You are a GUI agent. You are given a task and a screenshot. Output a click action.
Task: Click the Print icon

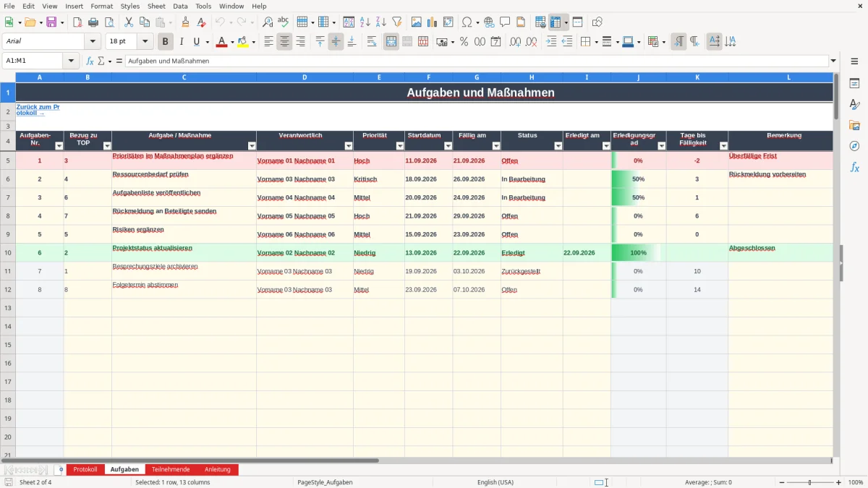point(93,22)
